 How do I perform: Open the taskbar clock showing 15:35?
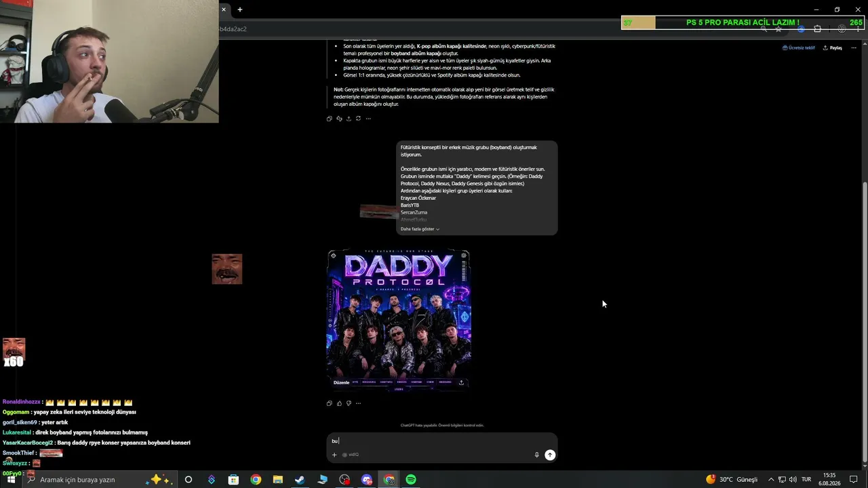(829, 479)
